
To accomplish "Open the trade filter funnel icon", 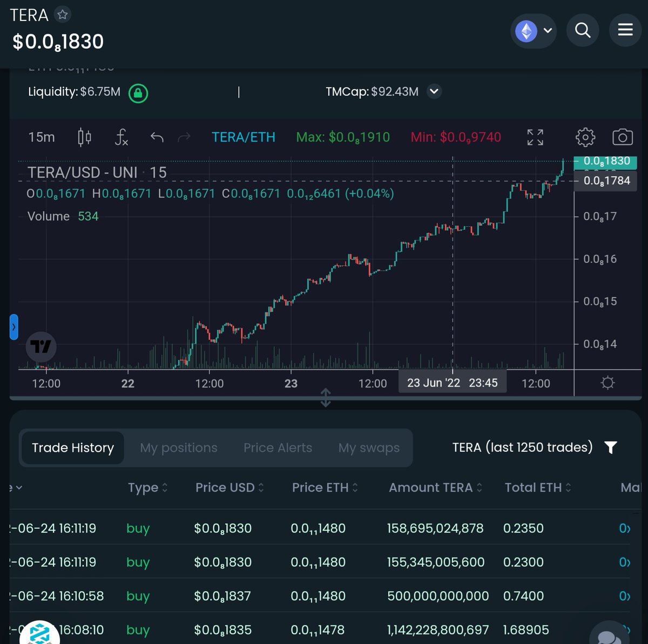I will [x=611, y=447].
